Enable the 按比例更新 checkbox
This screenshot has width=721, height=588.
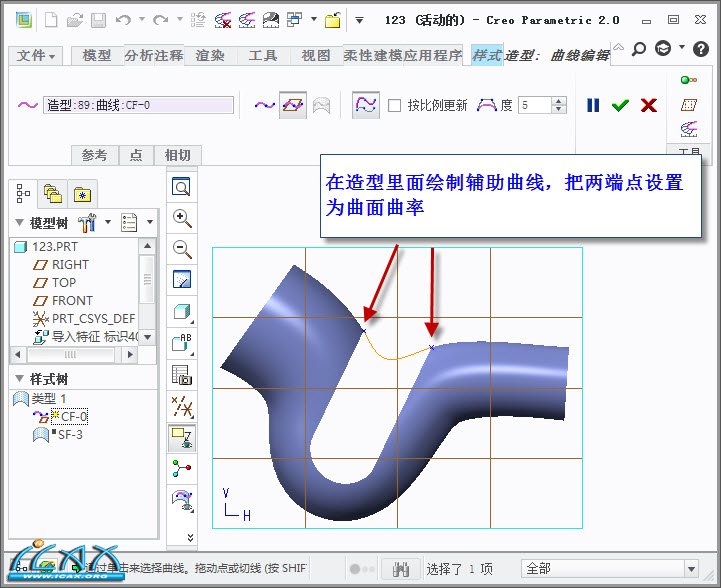click(x=394, y=105)
